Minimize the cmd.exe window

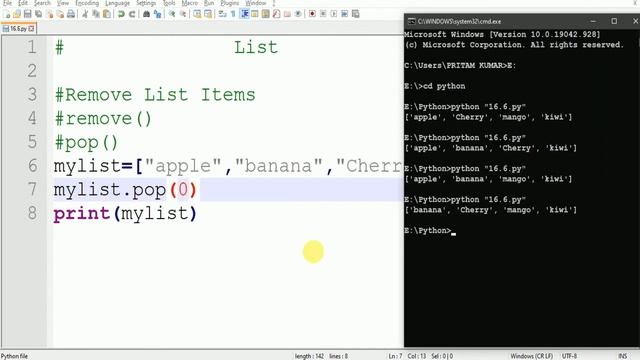593,21
